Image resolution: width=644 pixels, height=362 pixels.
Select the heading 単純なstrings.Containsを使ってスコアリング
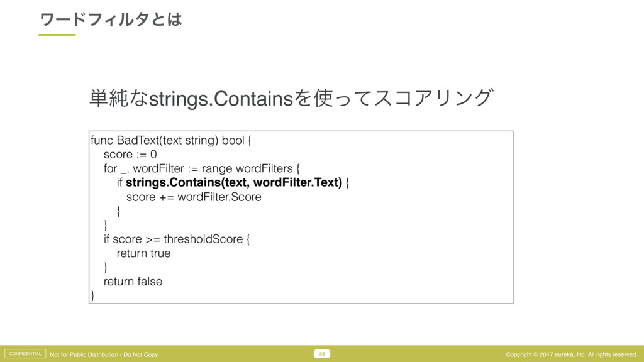pyautogui.click(x=291, y=99)
